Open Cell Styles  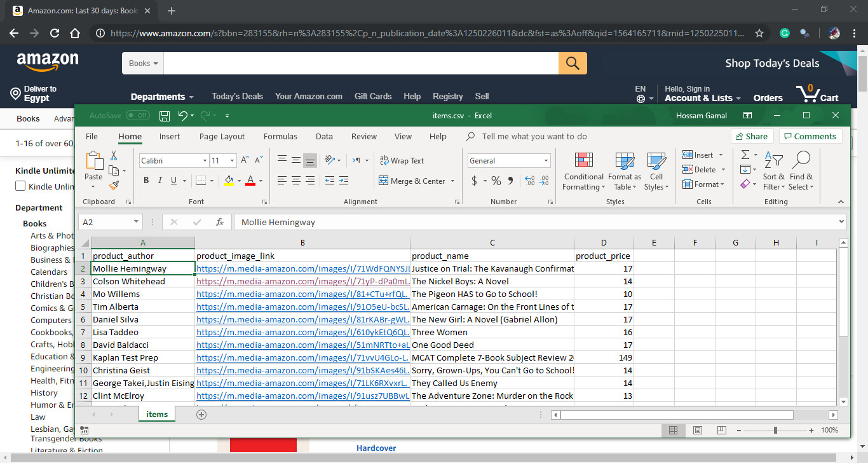tap(656, 170)
